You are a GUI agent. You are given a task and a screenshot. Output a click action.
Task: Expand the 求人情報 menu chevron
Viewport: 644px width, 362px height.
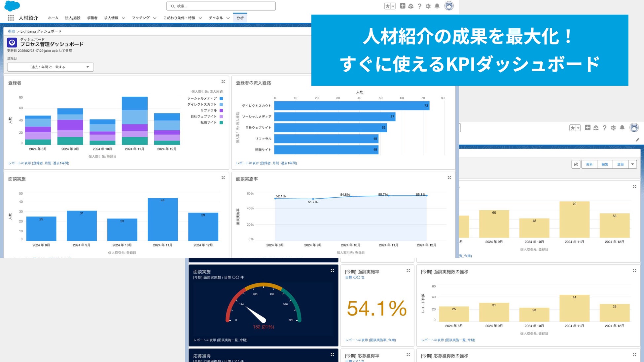[124, 18]
